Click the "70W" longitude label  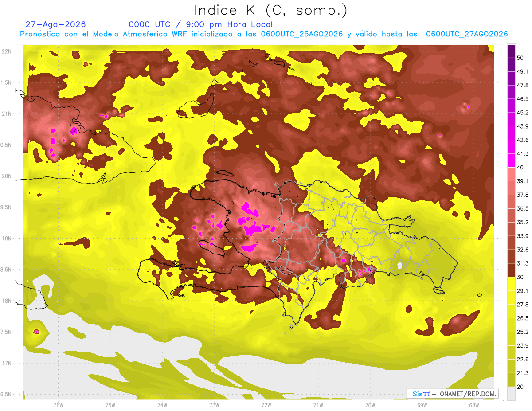tap(370, 405)
